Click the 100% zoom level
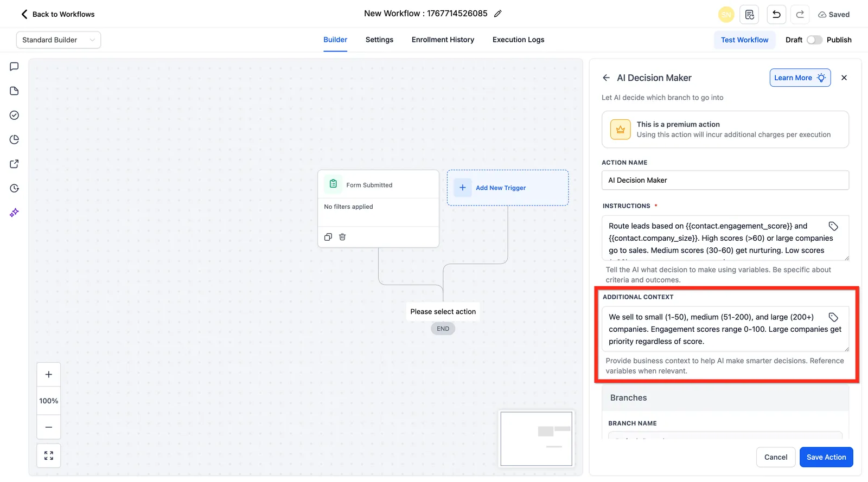This screenshot has width=868, height=482. click(49, 401)
